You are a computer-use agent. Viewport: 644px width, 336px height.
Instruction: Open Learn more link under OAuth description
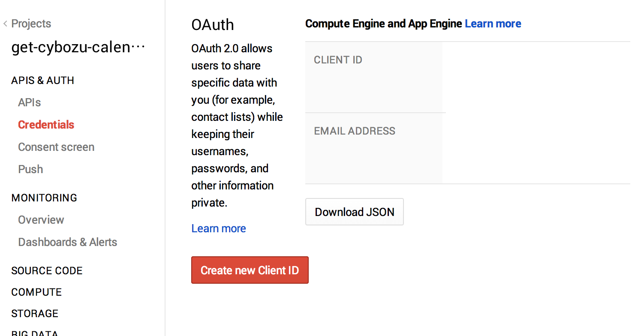pos(219,228)
